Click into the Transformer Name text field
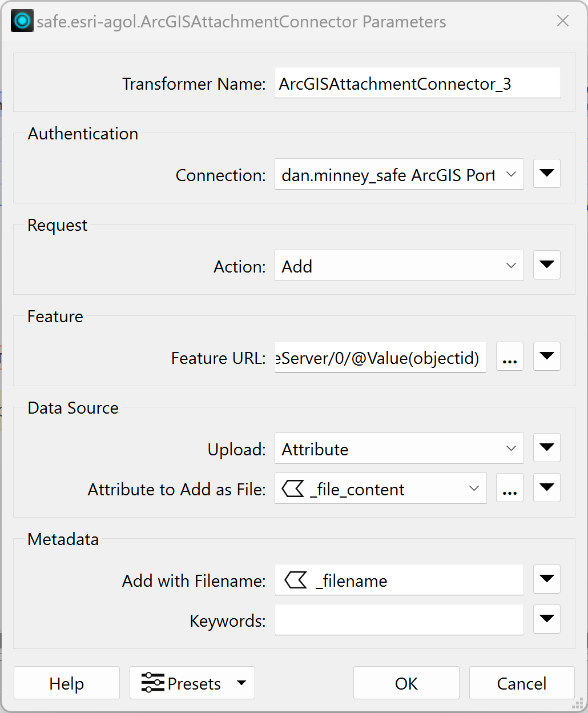Screen dimensions: 588x713 417,83
